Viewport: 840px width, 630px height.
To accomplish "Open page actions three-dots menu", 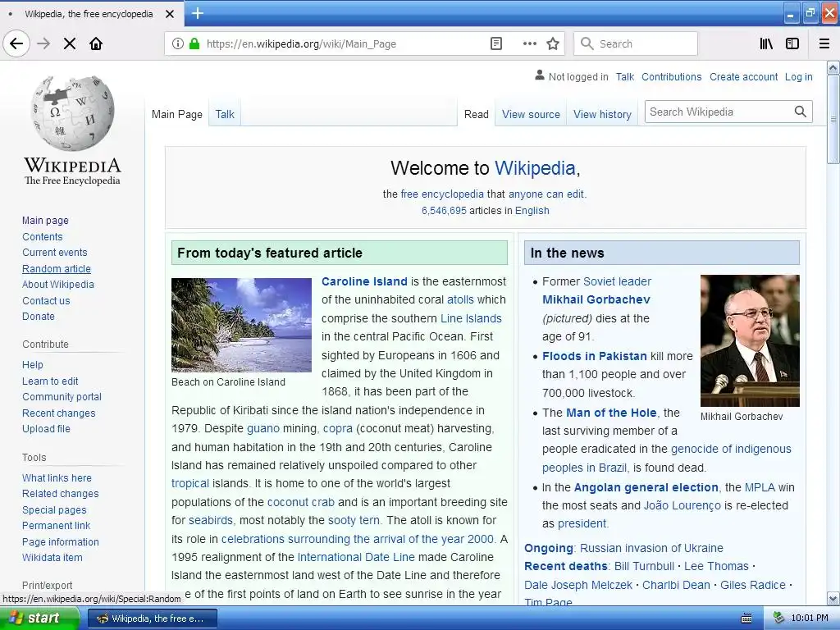I will [x=530, y=43].
